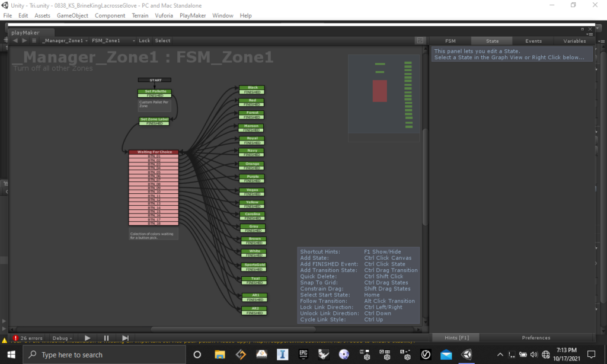Expand the Debug dropdown menu
607x364 pixels.
(x=63, y=338)
